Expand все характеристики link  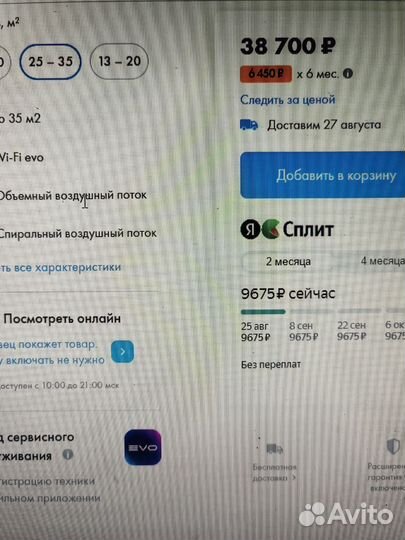[x=61, y=268]
